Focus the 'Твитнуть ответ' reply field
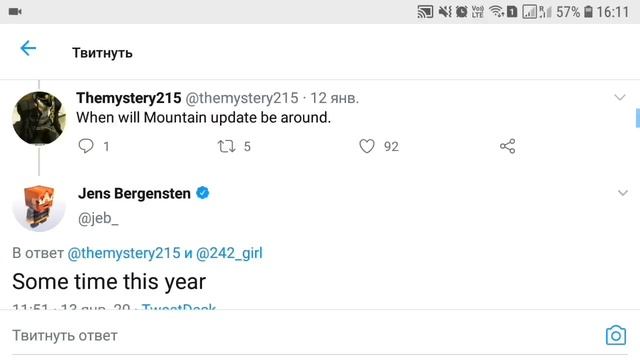This screenshot has width=640, height=360. [x=302, y=336]
